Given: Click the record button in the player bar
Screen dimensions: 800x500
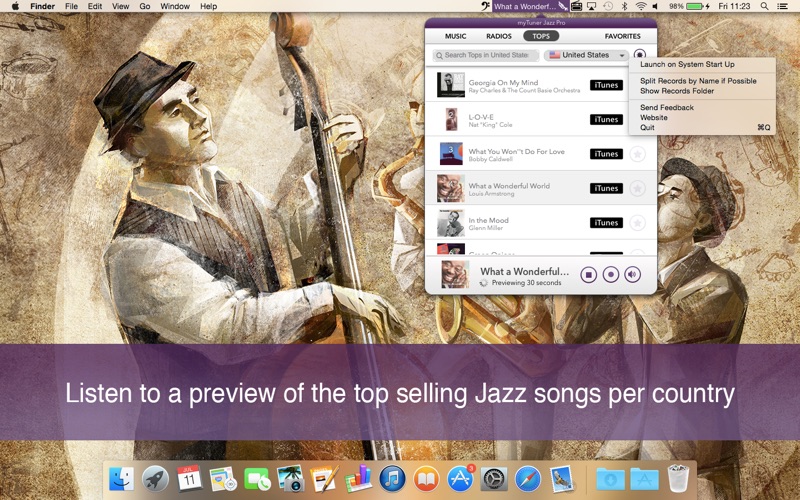Looking at the screenshot, I should click(611, 275).
